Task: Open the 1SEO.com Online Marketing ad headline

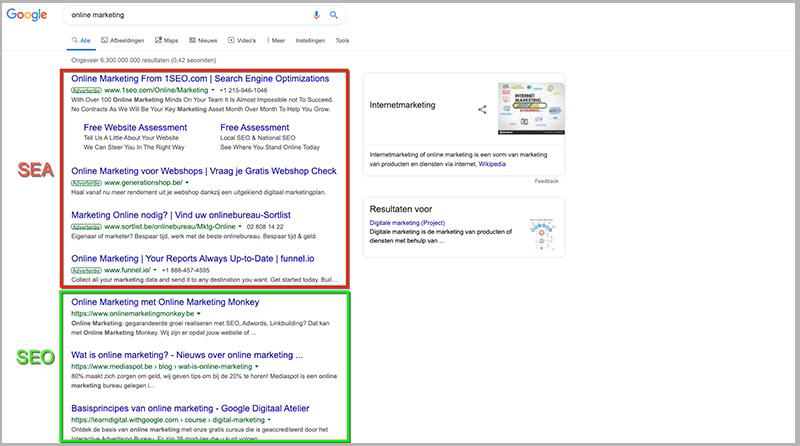Action: pos(200,78)
